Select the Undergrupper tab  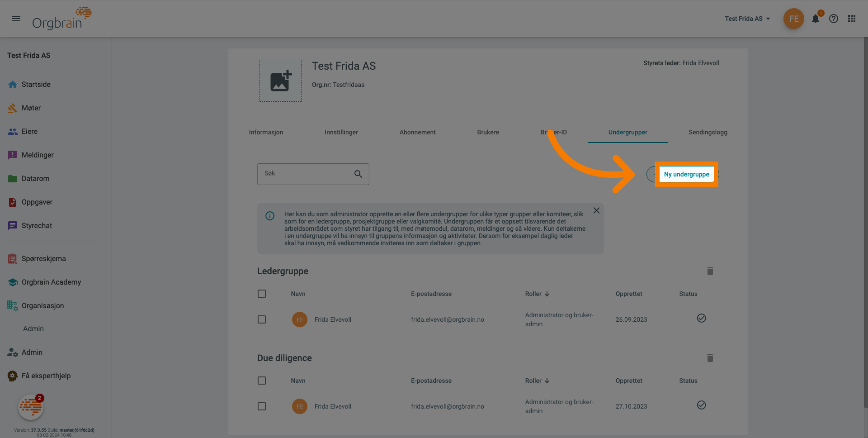[627, 133]
